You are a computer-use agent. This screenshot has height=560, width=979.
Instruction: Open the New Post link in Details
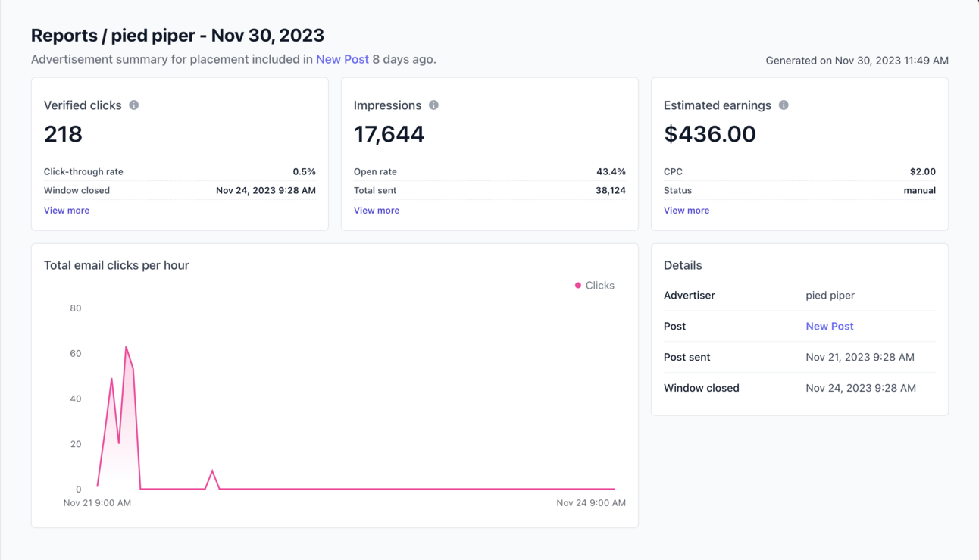coord(830,326)
